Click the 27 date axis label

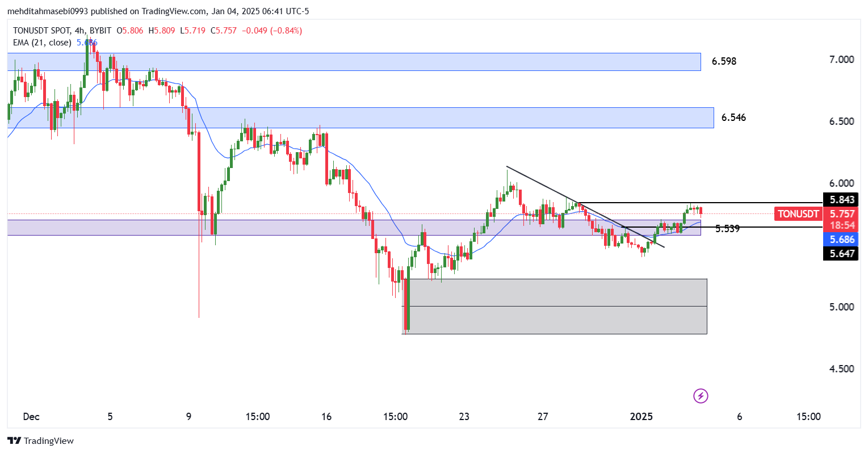coord(543,417)
